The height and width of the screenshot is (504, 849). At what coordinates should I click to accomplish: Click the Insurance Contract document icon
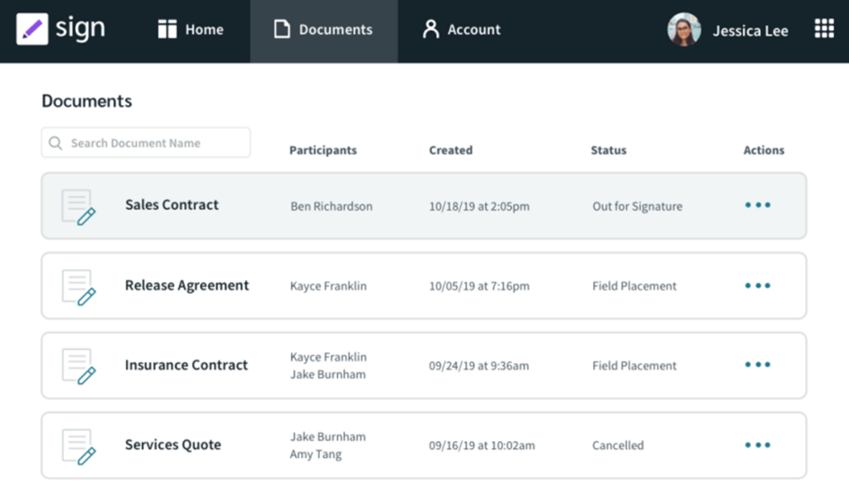[79, 366]
